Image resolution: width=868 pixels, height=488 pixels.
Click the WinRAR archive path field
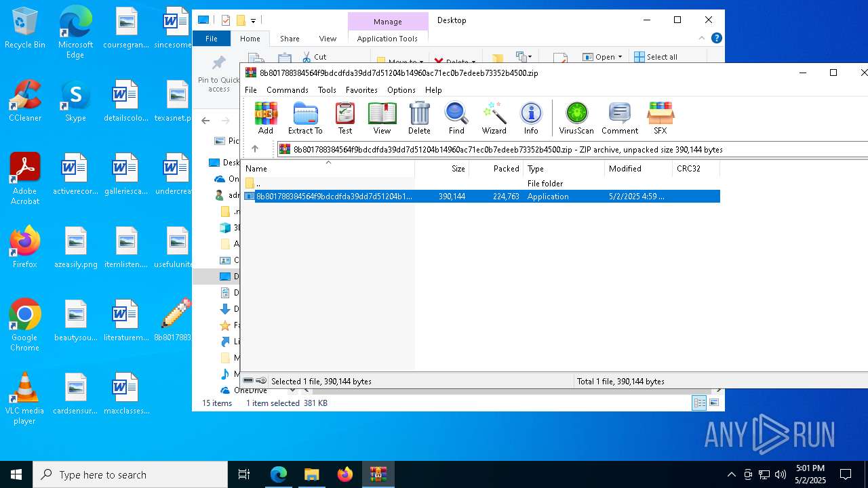coord(572,149)
